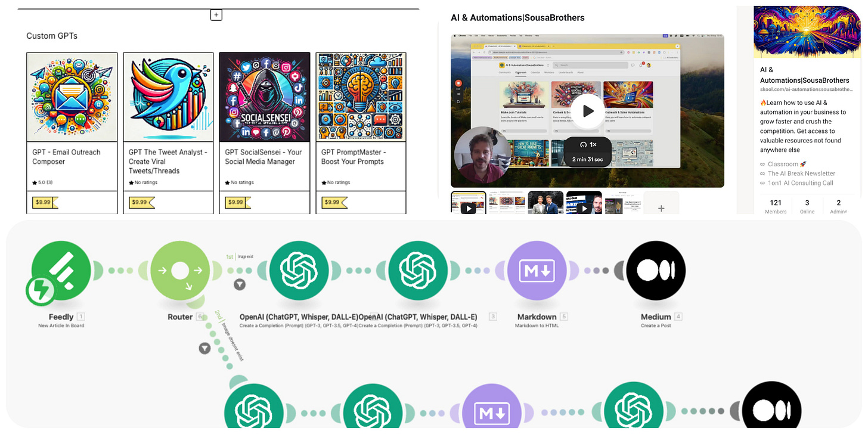The image size is (868, 434).
Task: Click the 5.0 (3) star rating
Action: click(42, 182)
